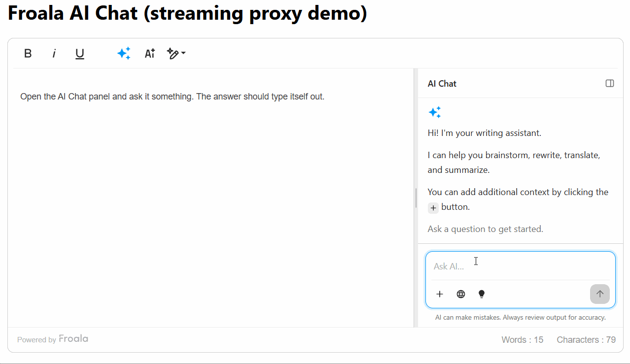Add context with the plus button
This screenshot has width=630, height=364.
tap(440, 294)
